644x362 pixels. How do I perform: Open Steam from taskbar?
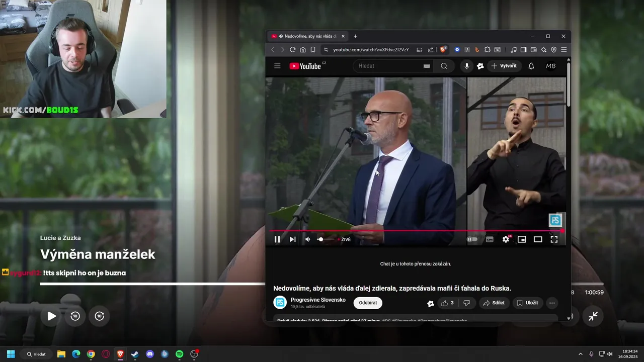point(134,354)
